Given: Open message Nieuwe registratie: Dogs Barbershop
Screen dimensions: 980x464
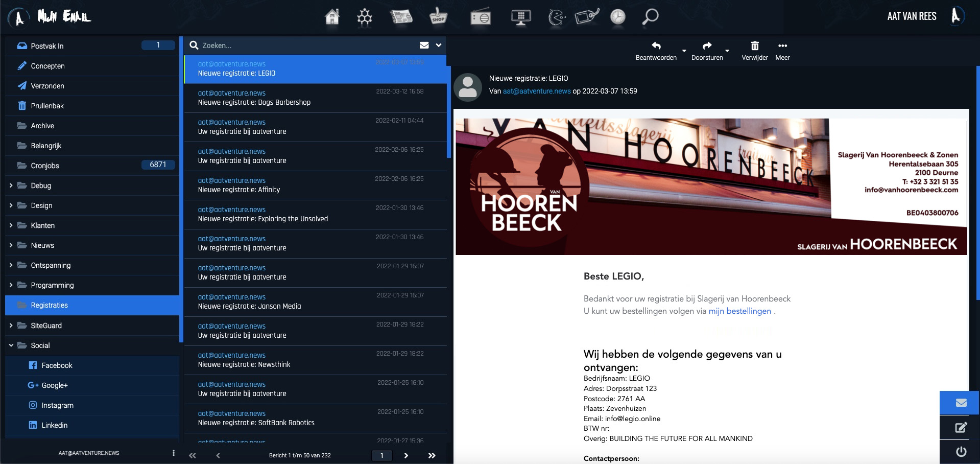Looking at the screenshot, I should click(315, 98).
